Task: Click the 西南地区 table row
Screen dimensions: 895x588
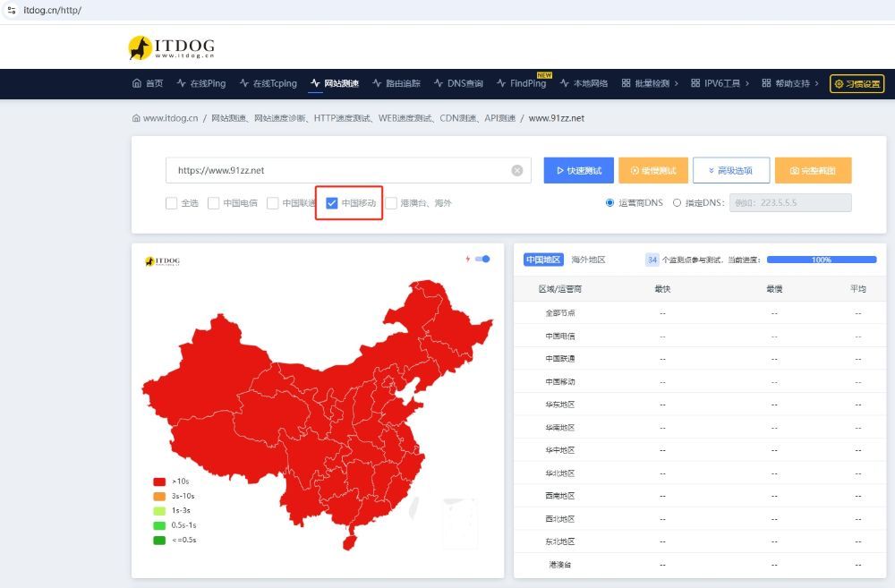Action: click(x=700, y=496)
